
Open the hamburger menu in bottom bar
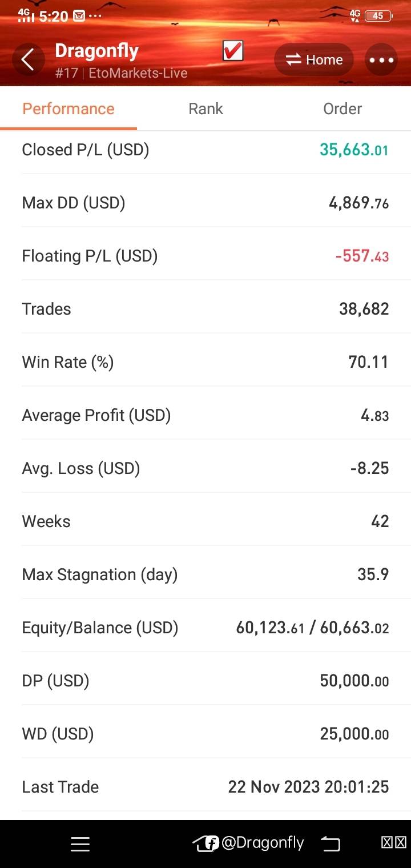point(80,844)
